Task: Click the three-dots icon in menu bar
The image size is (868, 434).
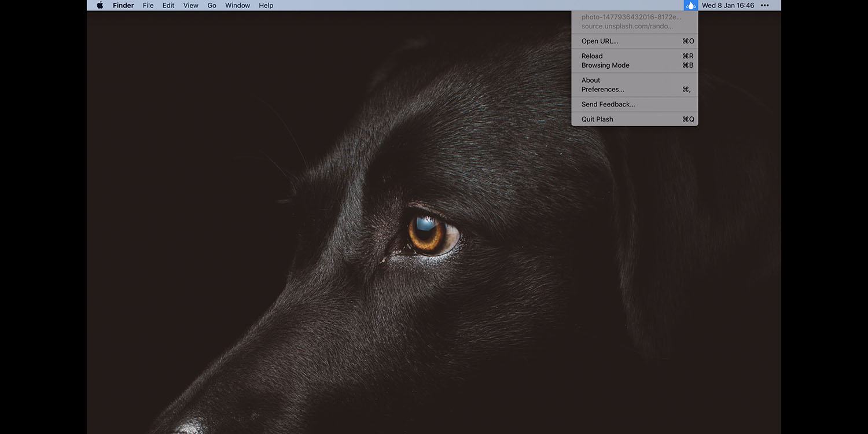Action: pos(764,5)
